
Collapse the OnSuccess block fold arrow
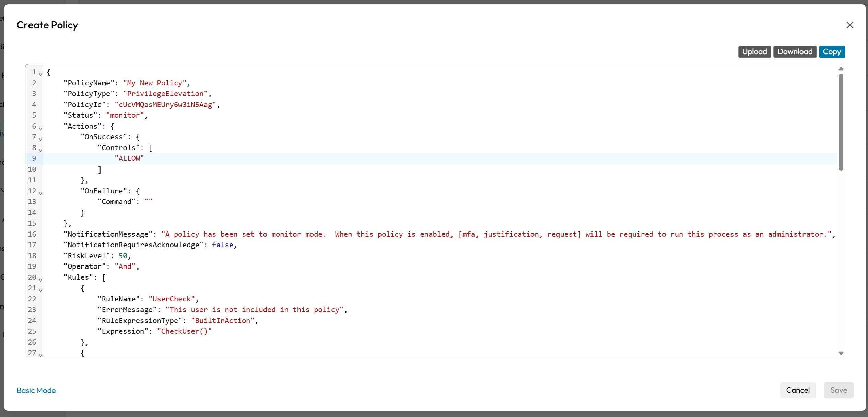coord(40,139)
